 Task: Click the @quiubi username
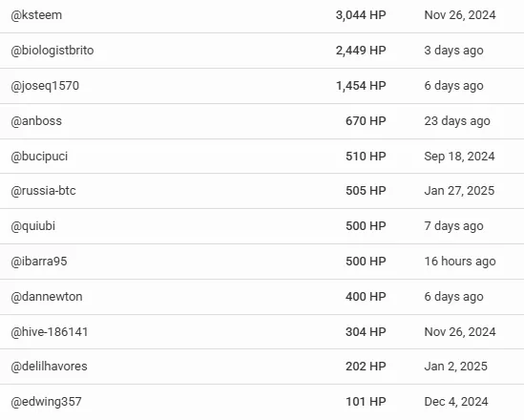(x=32, y=226)
